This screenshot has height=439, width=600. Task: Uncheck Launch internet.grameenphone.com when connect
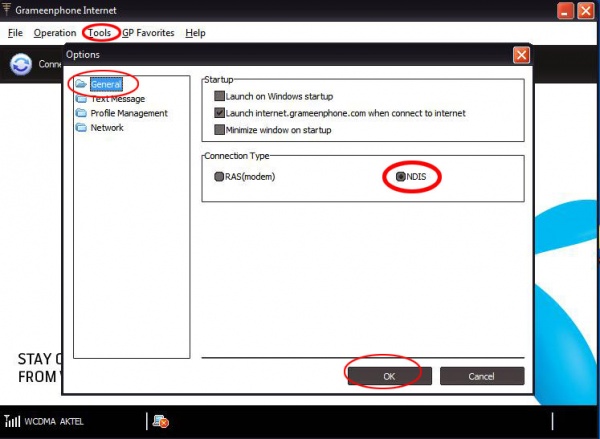click(x=219, y=113)
